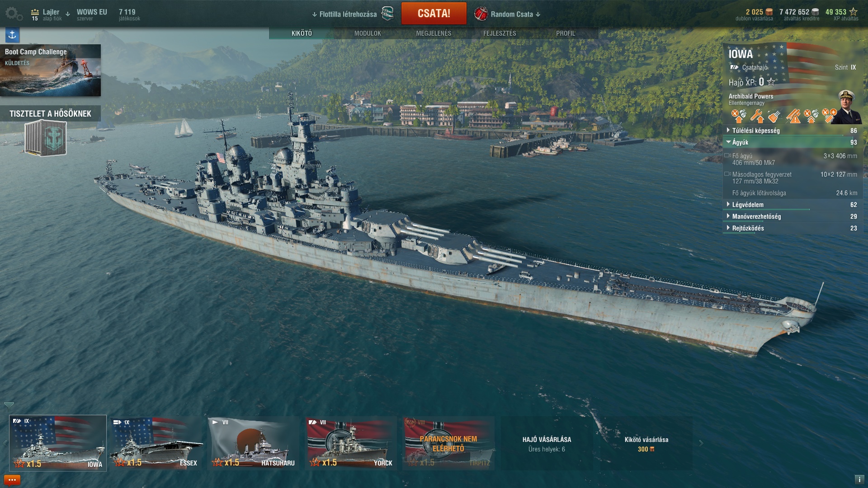This screenshot has width=868, height=488.
Task: Open commander Archibald Powers portrait
Action: tap(846, 107)
